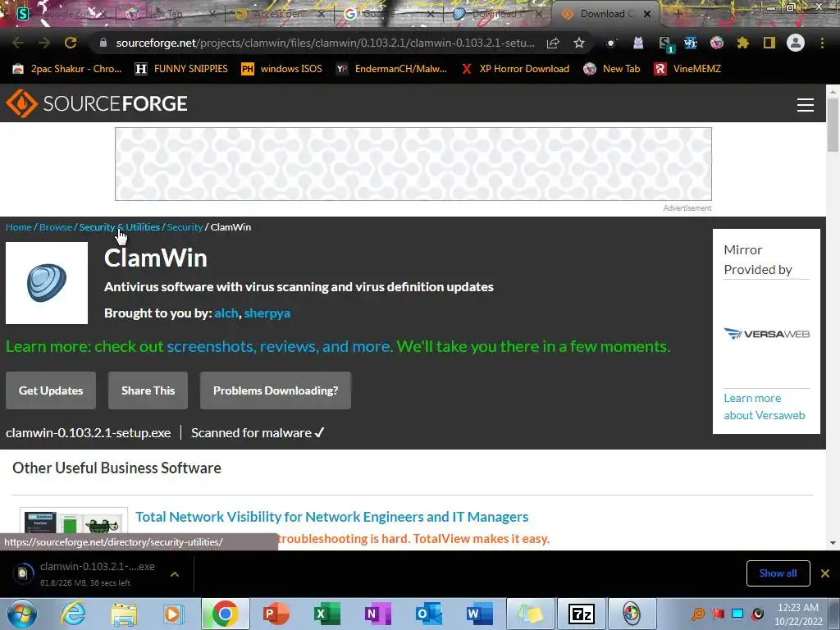Open Windows Start button
The width and height of the screenshot is (840, 630).
click(22, 614)
